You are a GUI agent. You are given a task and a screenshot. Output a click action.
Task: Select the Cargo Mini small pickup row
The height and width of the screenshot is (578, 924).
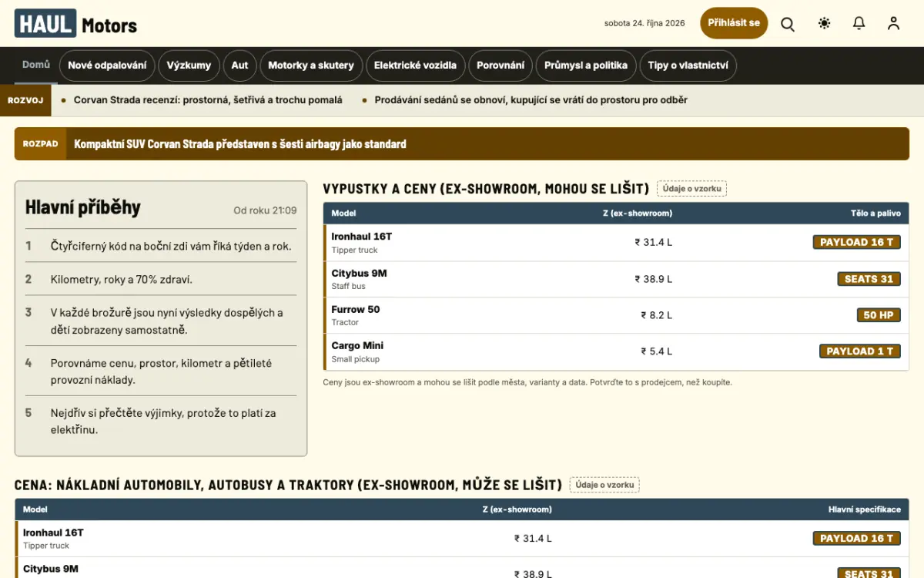point(616,351)
